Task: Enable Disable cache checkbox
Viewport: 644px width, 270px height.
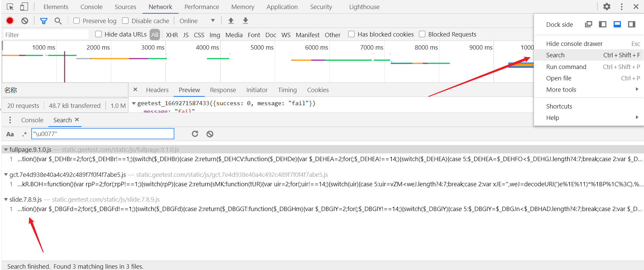Action: tap(125, 21)
